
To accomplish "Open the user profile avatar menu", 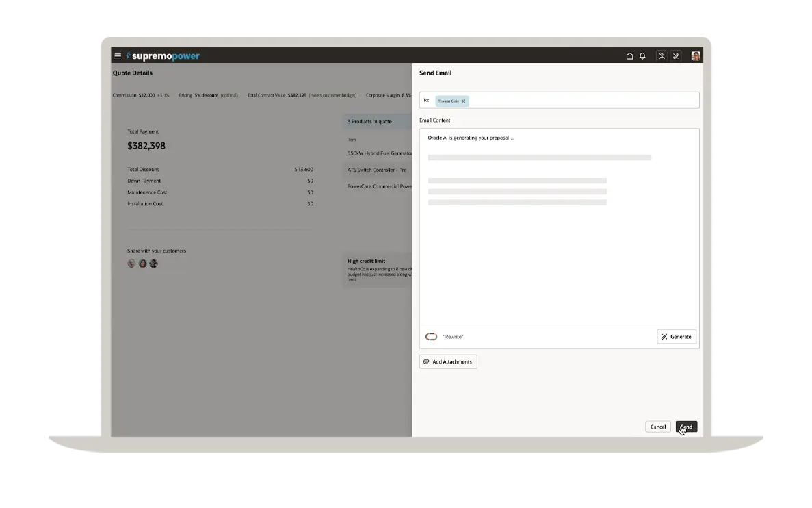I will (695, 56).
